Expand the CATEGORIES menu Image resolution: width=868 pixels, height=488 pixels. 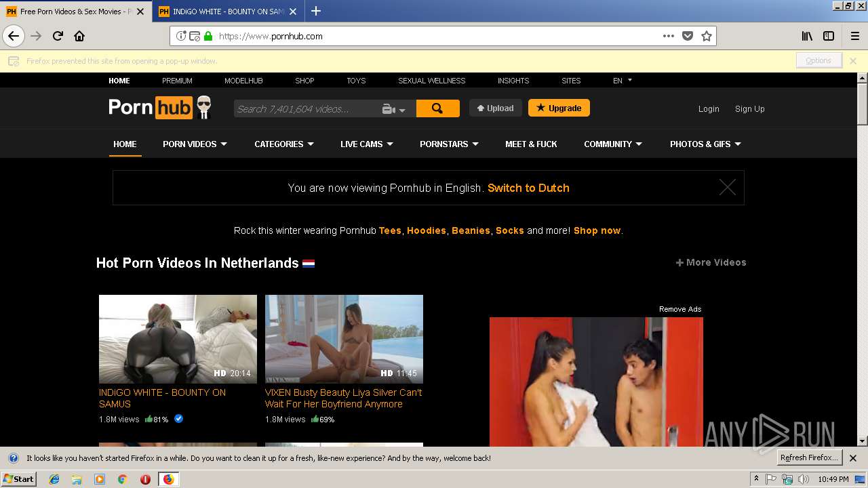284,144
